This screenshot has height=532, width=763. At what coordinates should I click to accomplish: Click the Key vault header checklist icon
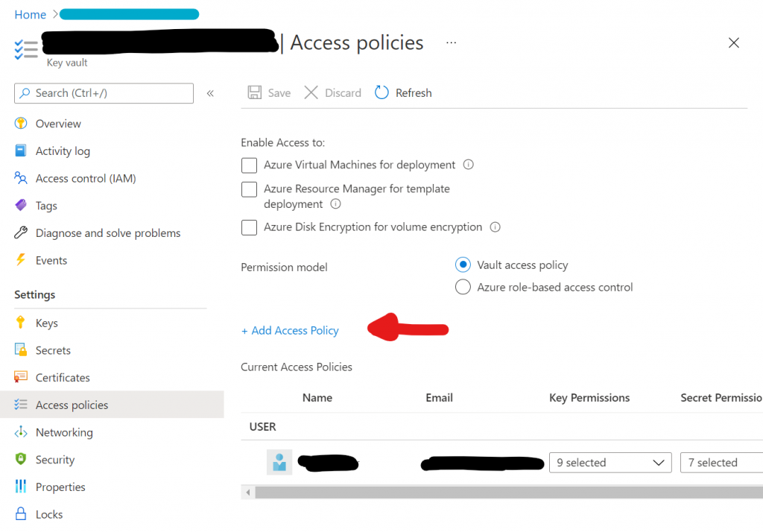tap(26, 50)
